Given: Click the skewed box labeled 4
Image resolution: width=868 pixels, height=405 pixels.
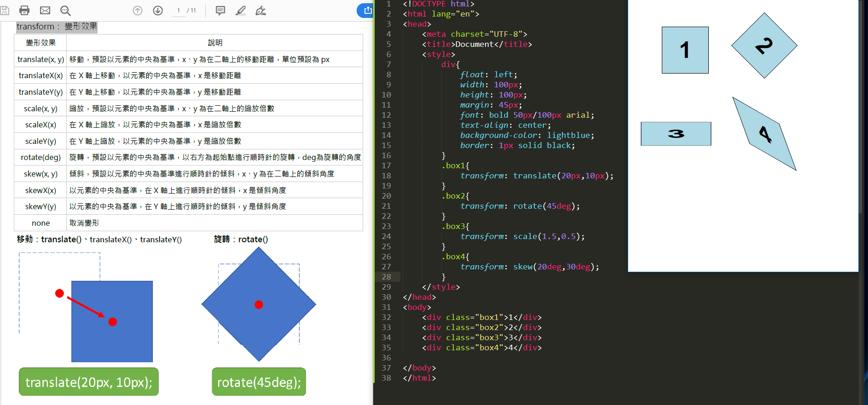Looking at the screenshot, I should coord(764,134).
